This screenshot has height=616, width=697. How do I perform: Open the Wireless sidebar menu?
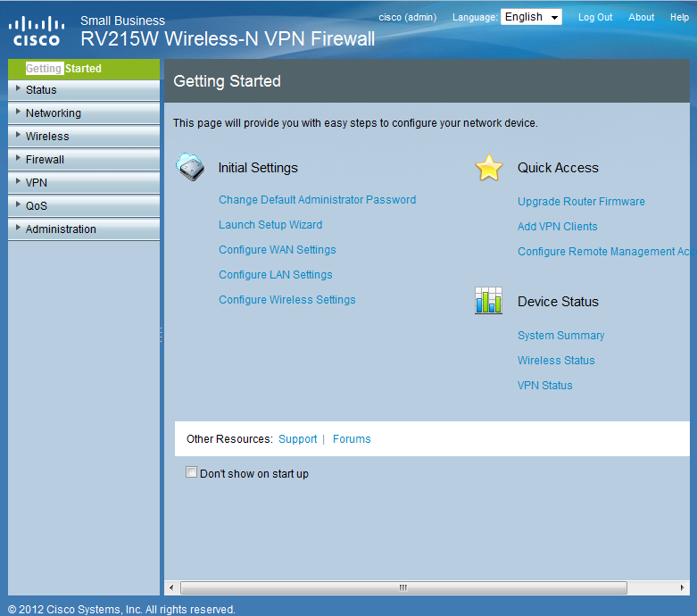(47, 137)
